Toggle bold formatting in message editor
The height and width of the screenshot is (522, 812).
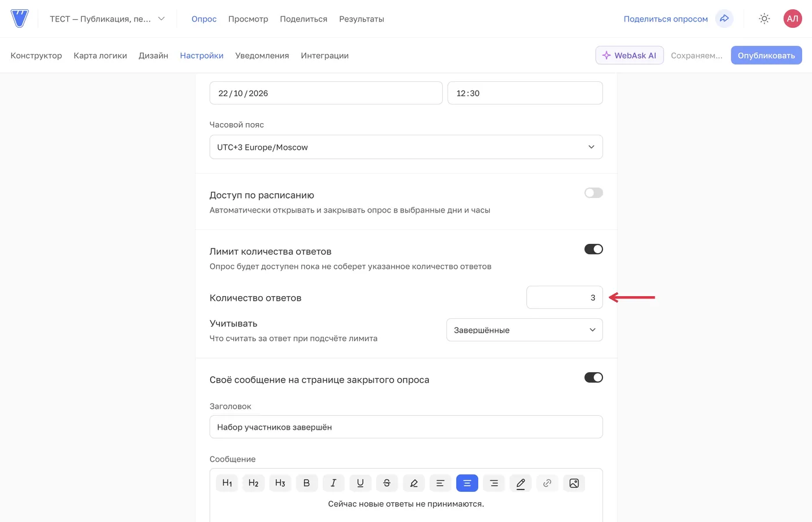click(307, 483)
